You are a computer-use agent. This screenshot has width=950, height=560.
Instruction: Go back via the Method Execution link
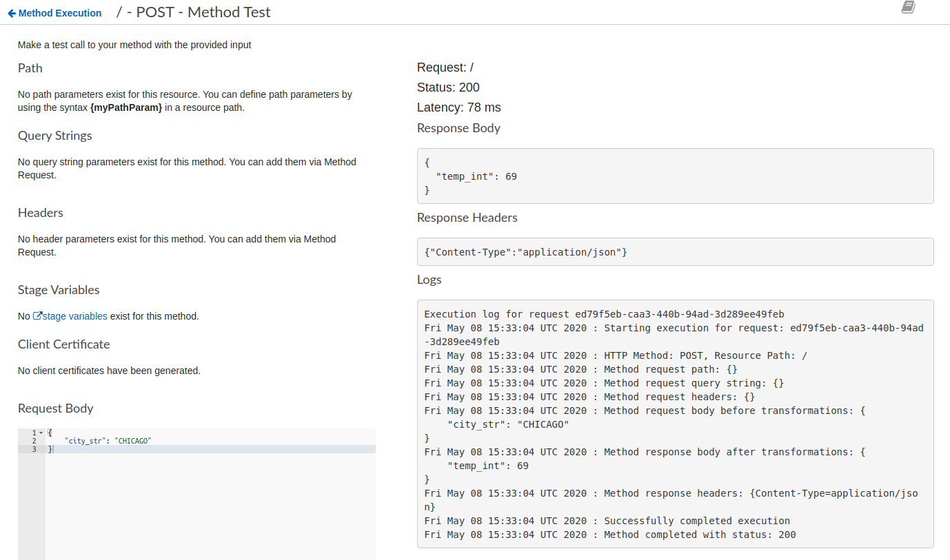pyautogui.click(x=59, y=12)
